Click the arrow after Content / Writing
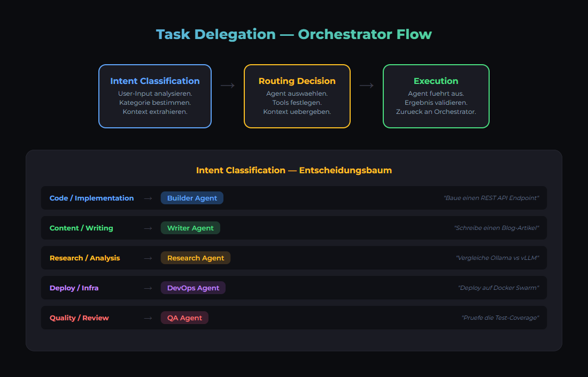Viewport: 588px width, 377px height. [x=148, y=228]
